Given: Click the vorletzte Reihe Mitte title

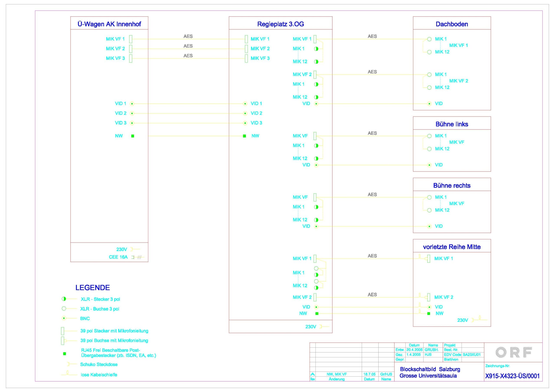Looking at the screenshot, I should 452,247.
